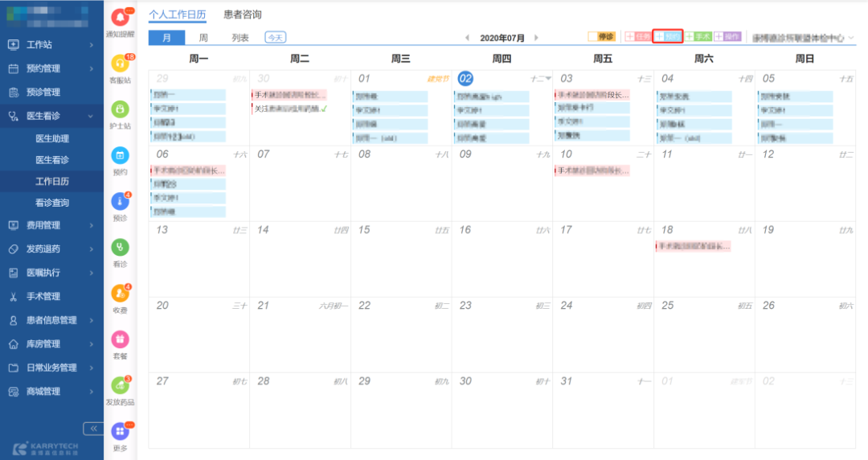Open 看诊查询 in the sidebar
This screenshot has height=460, width=868.
(52, 203)
